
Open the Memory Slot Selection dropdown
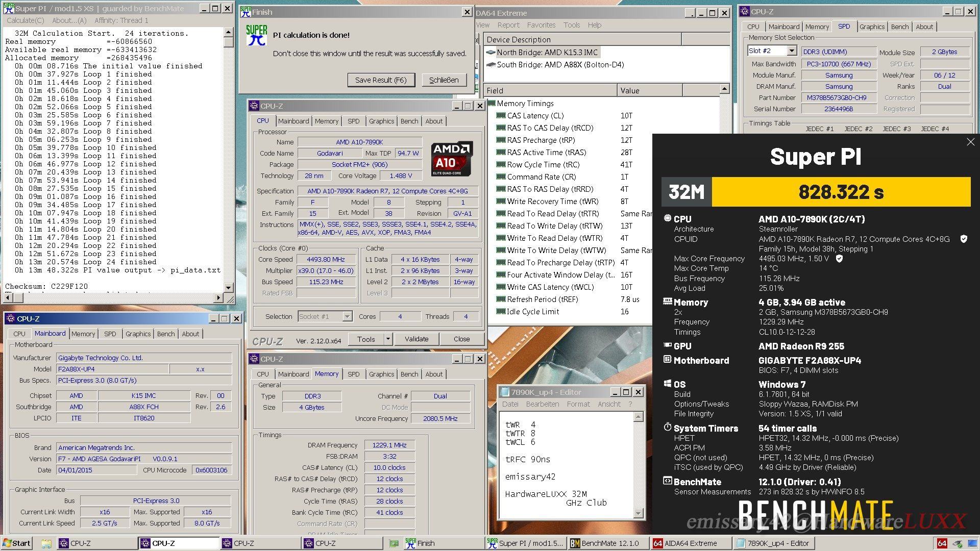(x=791, y=51)
